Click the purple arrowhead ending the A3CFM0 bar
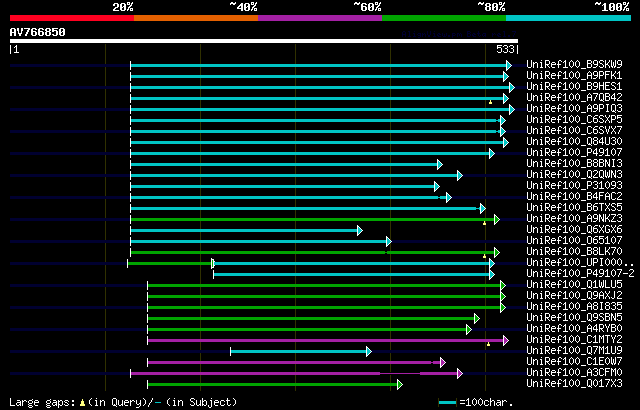The height and width of the screenshot is (410, 640). pos(460,374)
